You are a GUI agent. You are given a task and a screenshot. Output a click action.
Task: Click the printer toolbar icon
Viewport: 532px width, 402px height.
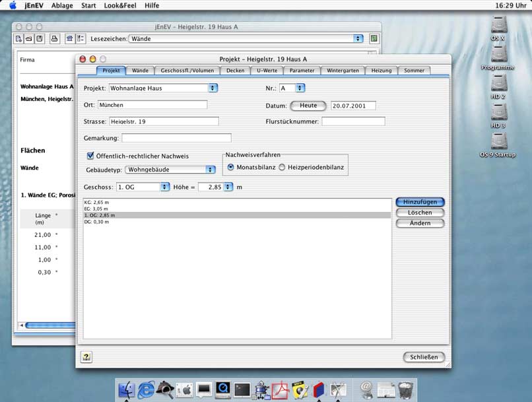coord(55,39)
